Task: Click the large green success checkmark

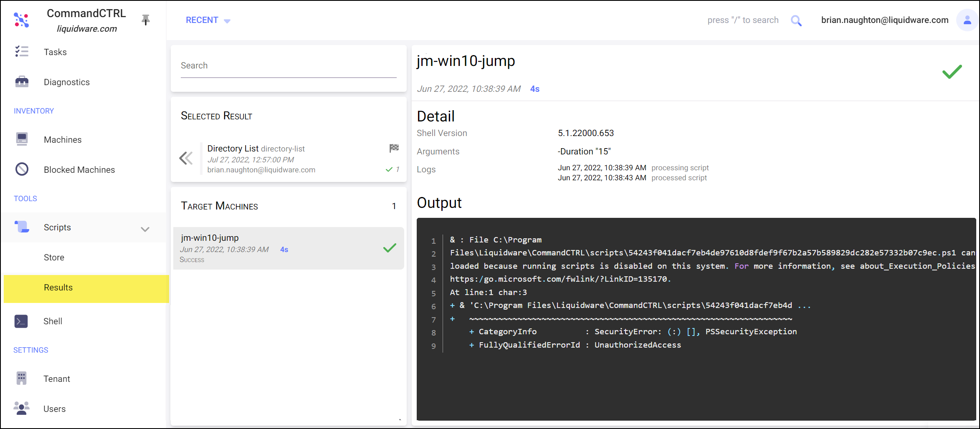Action: pyautogui.click(x=952, y=72)
